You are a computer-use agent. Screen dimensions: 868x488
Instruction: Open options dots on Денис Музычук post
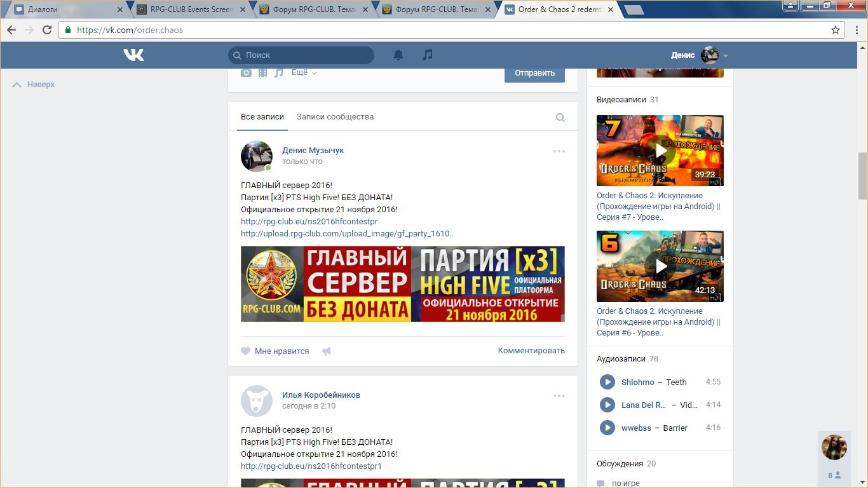559,151
